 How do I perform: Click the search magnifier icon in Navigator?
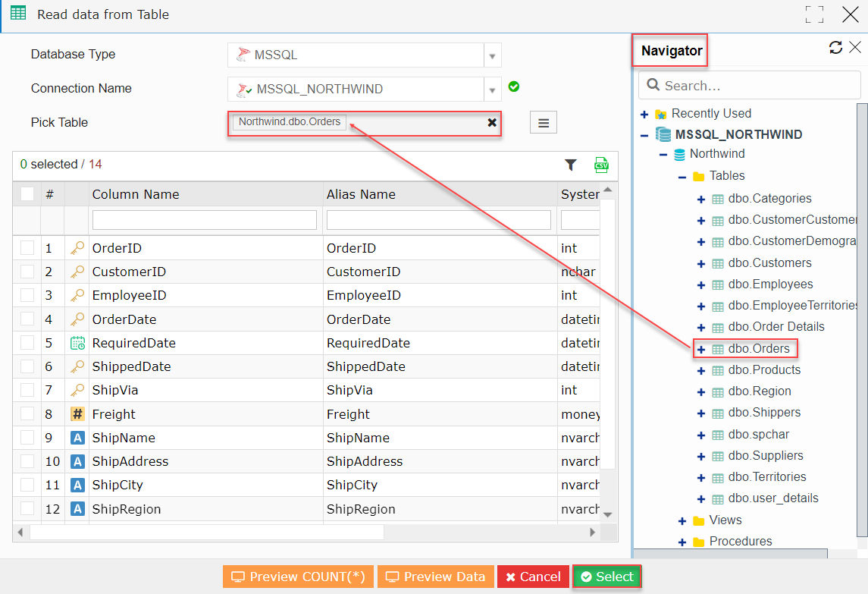pyautogui.click(x=653, y=85)
